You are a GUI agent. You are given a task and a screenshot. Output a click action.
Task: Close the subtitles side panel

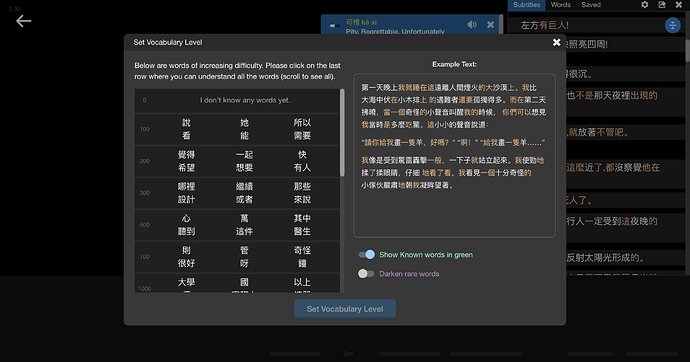point(679,5)
